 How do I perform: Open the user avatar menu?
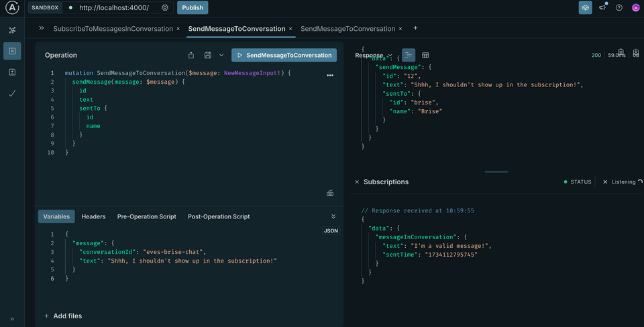(x=636, y=7)
